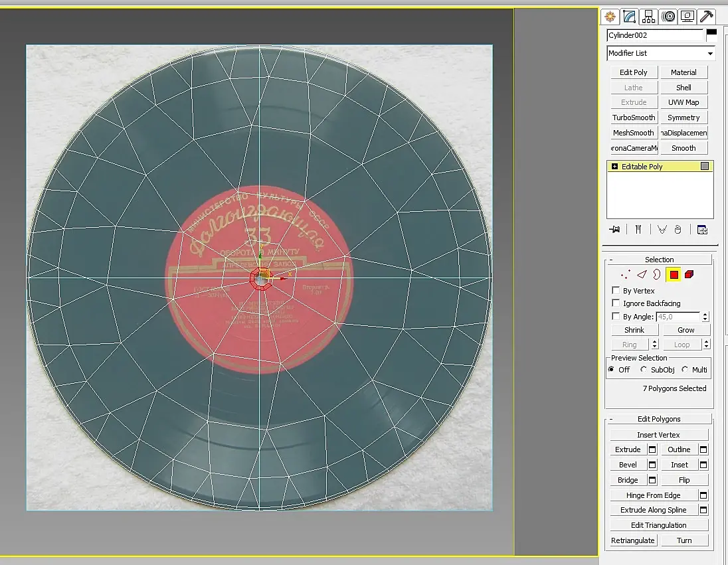This screenshot has width=728, height=565.
Task: Select SubObj preview selection radio
Action: coord(644,370)
